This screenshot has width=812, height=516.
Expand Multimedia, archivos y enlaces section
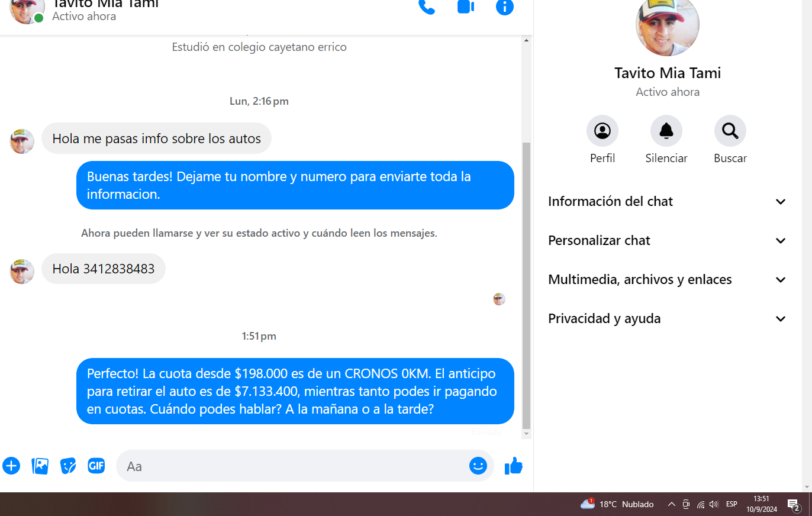(x=667, y=280)
